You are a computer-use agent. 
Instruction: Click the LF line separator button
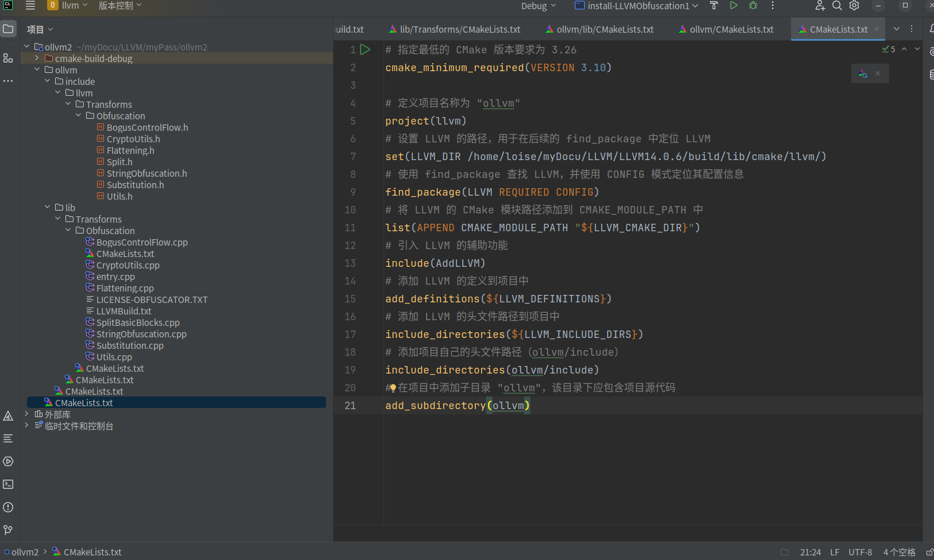point(835,552)
